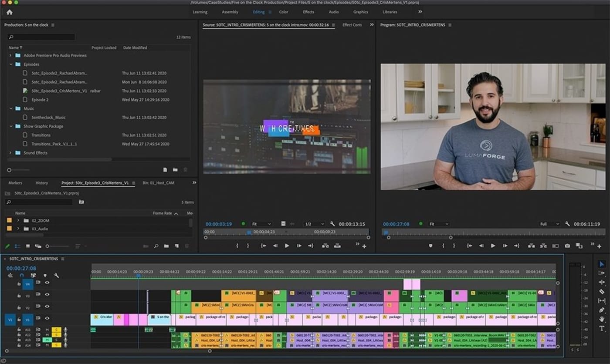Toggle lock on track V4
Screen dimensions: 610x364
pyautogui.click(x=19, y=283)
